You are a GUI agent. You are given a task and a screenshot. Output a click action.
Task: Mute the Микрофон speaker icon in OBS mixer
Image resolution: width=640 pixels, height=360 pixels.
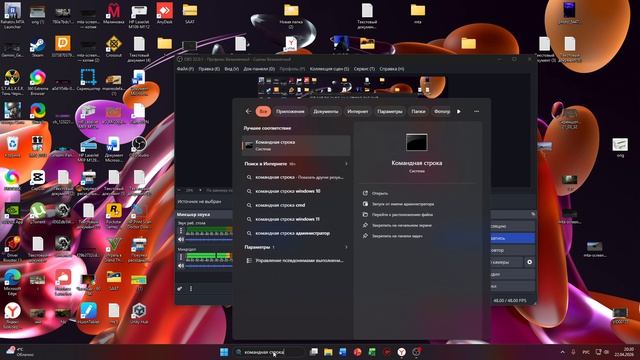(x=181, y=266)
